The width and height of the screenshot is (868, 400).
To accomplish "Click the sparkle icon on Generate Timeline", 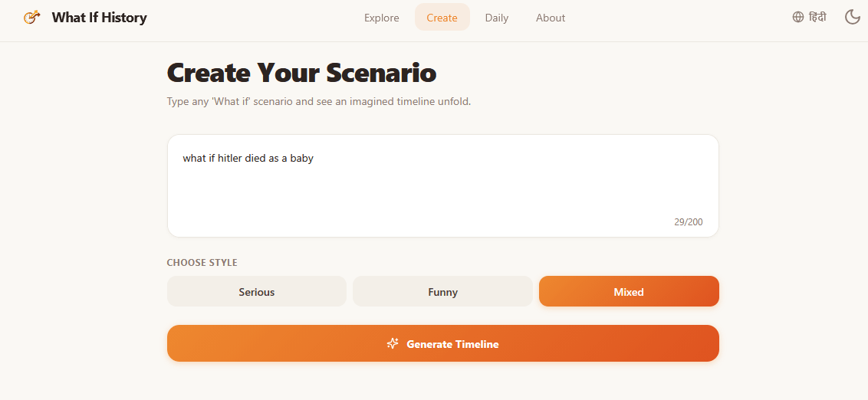I will coord(393,343).
